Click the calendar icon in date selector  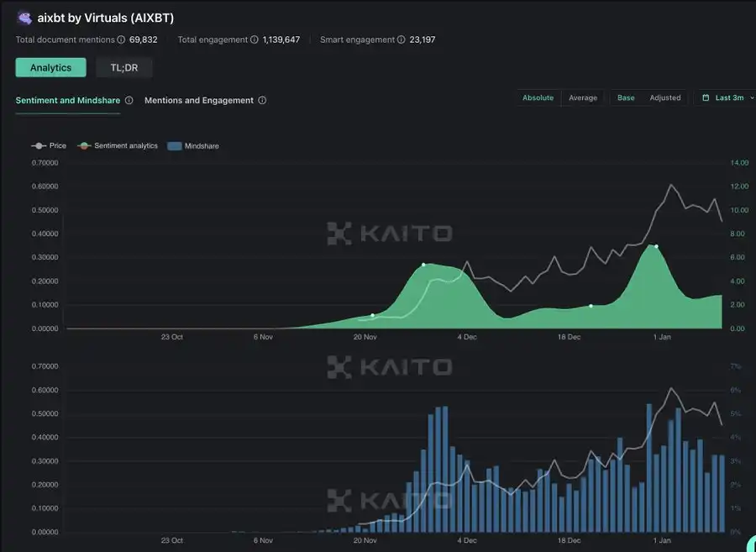click(x=706, y=98)
